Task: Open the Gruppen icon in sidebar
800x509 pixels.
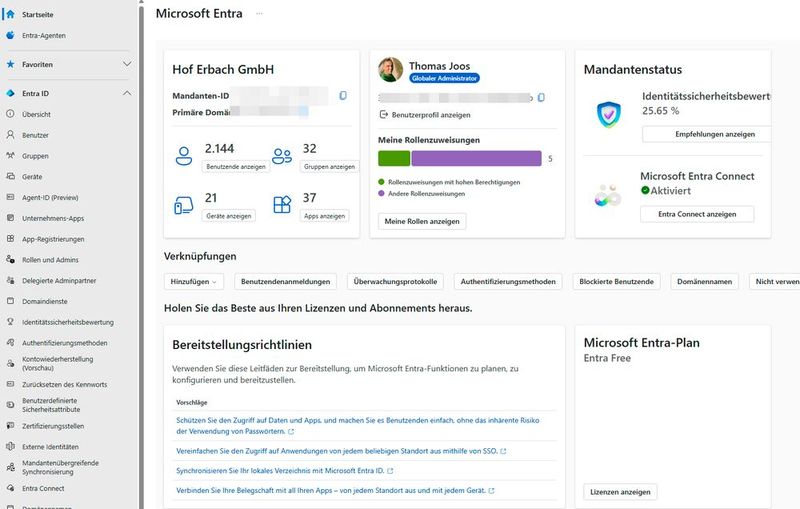Action: [x=10, y=156]
